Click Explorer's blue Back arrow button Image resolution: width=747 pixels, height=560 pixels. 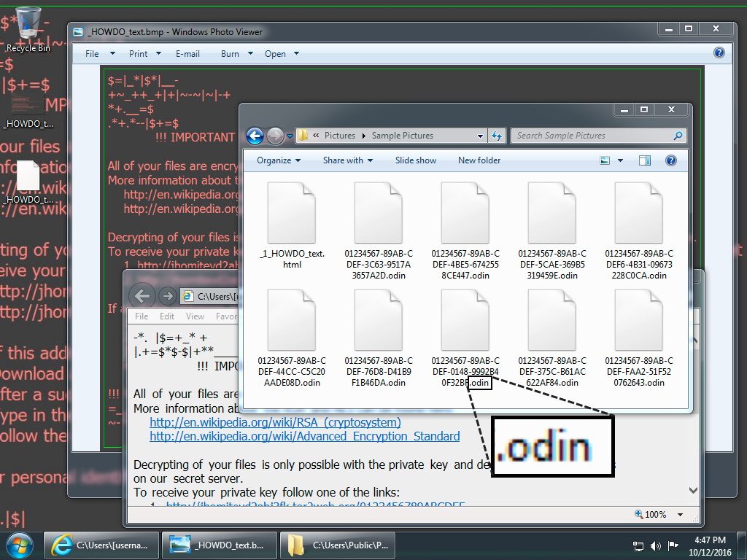point(255,136)
